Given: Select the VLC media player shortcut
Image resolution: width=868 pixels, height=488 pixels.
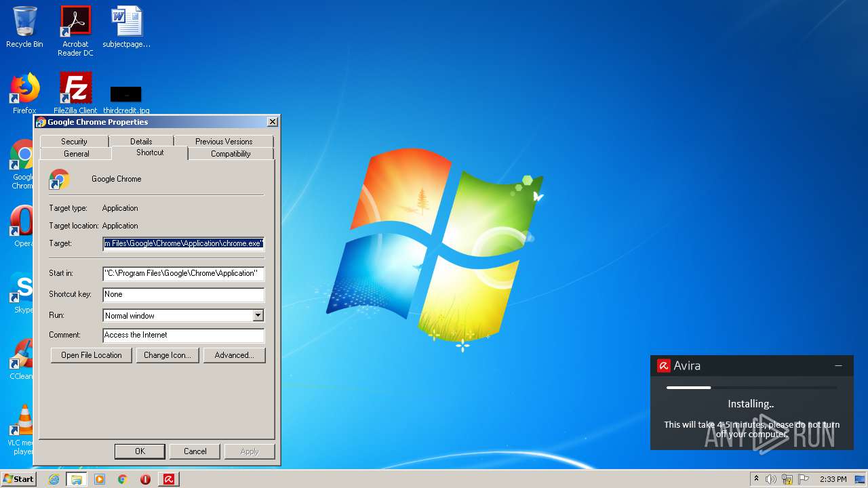Looking at the screenshot, I should [x=21, y=430].
